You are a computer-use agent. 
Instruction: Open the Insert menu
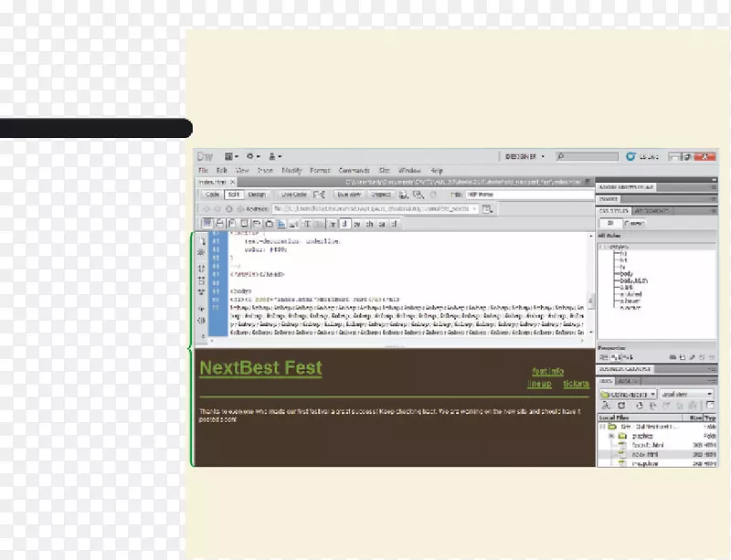[263, 168]
